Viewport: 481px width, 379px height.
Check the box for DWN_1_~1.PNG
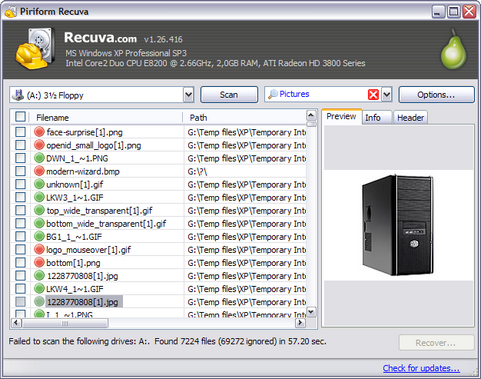20,158
